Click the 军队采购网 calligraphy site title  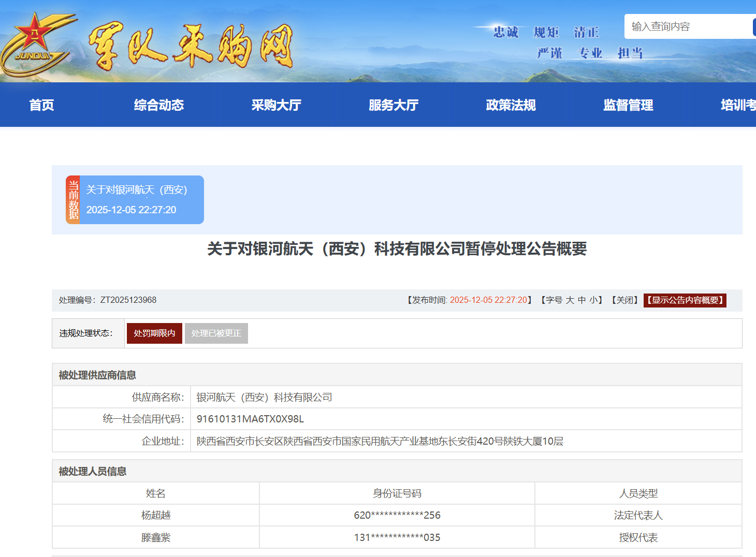point(191,46)
